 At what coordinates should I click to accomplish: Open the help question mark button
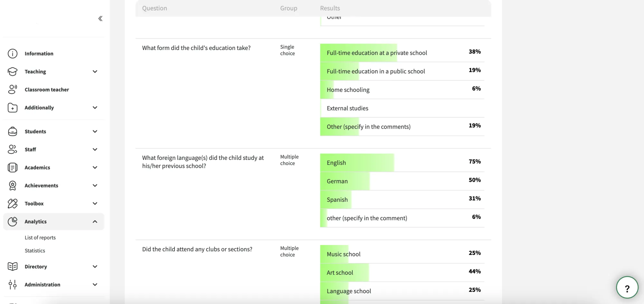(x=627, y=288)
